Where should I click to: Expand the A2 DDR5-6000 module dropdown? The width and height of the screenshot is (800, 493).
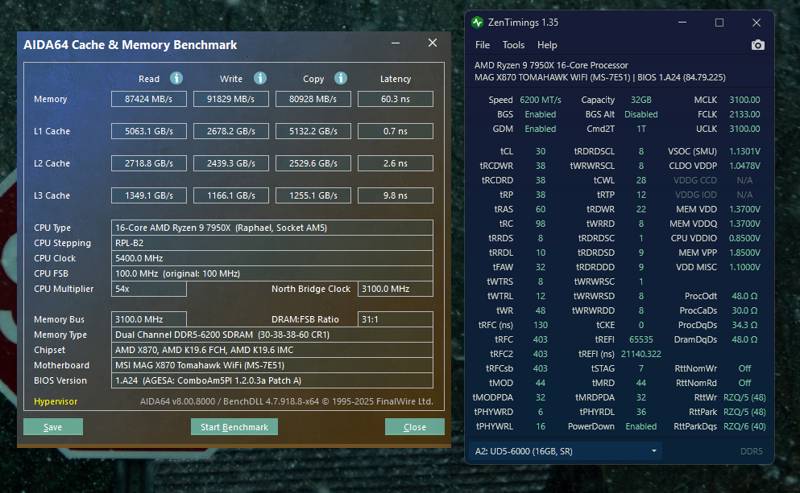point(565,451)
